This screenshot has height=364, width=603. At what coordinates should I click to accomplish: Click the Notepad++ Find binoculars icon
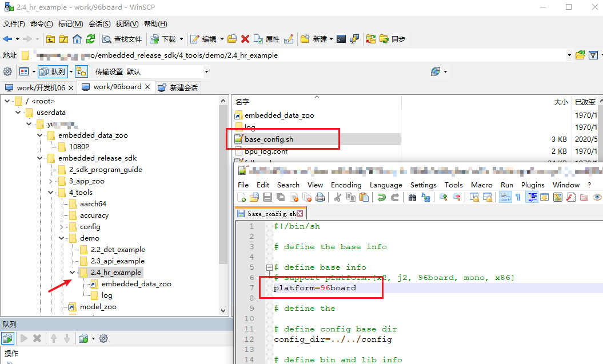[x=412, y=197]
